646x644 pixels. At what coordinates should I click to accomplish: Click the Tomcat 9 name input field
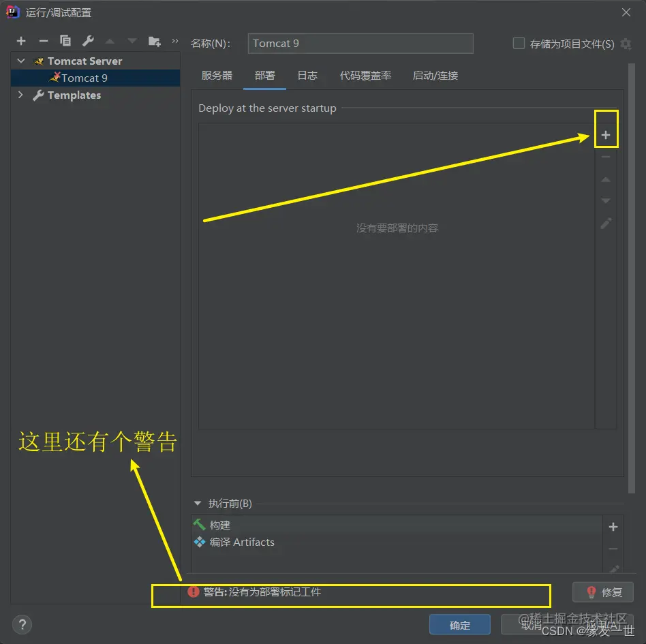(x=360, y=43)
